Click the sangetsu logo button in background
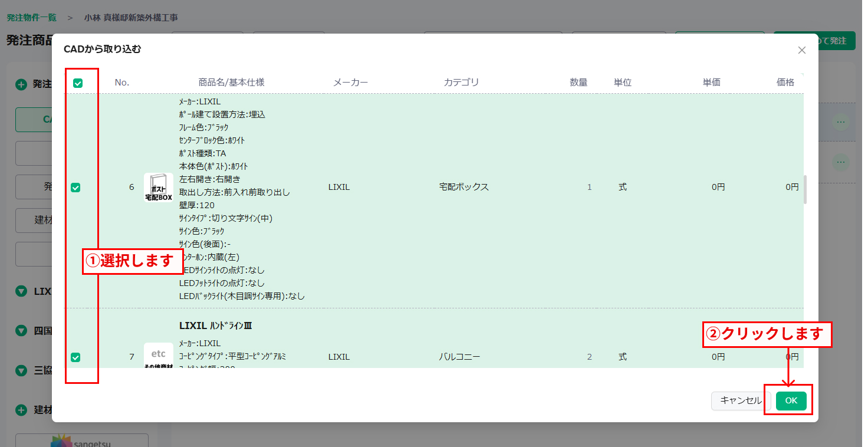The width and height of the screenshot is (868, 447). 82,441
